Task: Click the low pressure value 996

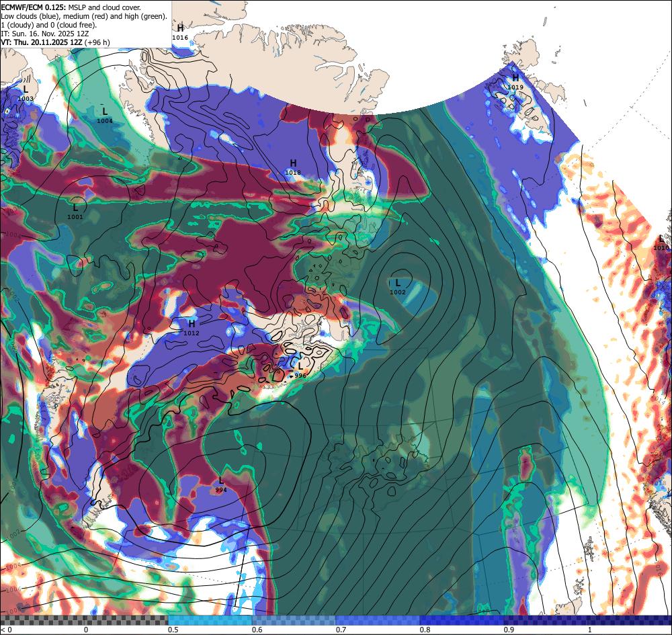Action: 300,376
